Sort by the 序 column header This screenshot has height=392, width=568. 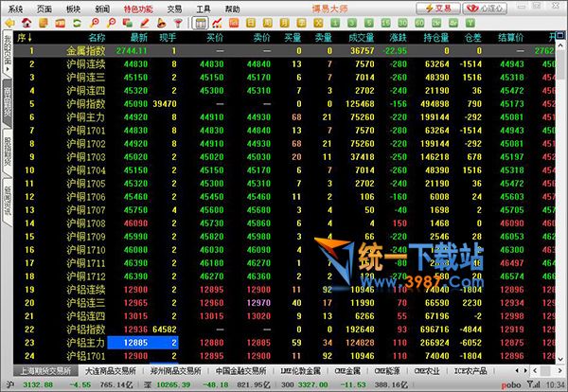click(25, 37)
